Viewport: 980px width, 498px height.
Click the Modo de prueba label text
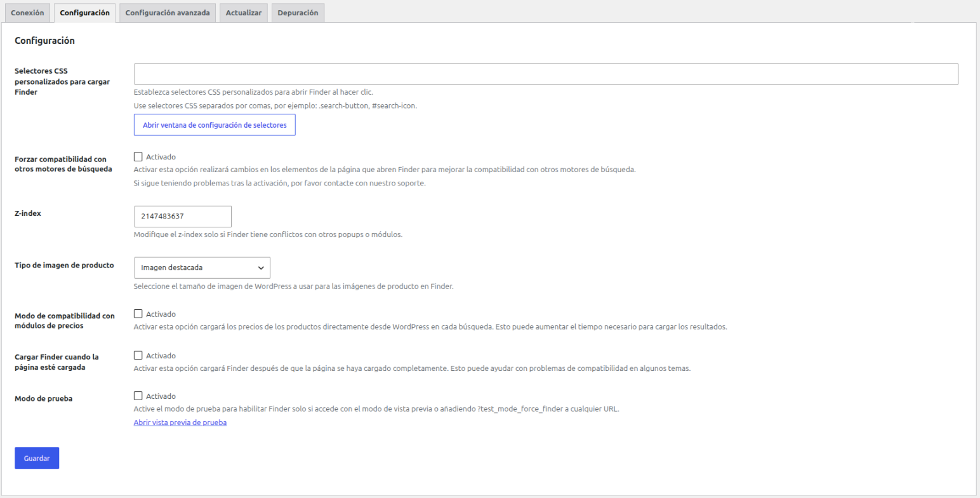pos(43,398)
